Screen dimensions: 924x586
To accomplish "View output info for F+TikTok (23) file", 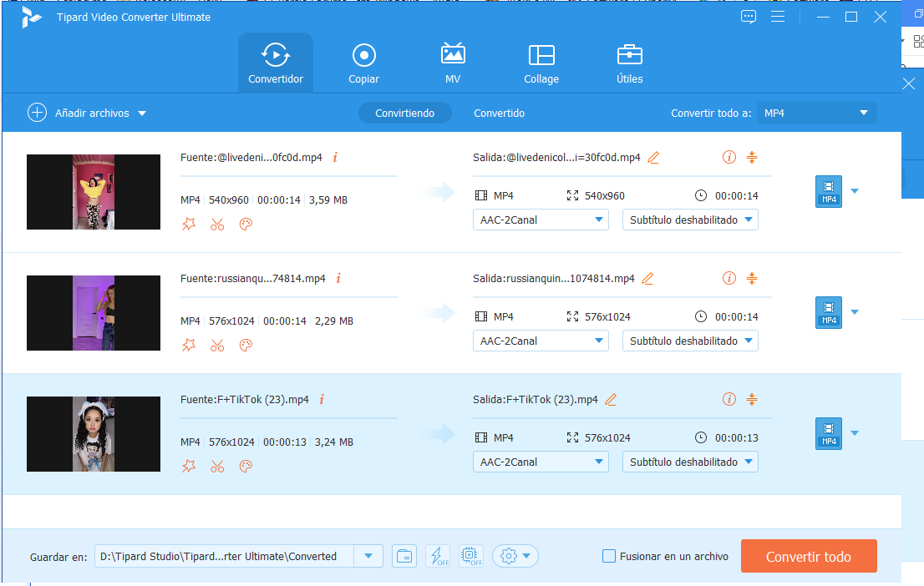I will tap(729, 400).
